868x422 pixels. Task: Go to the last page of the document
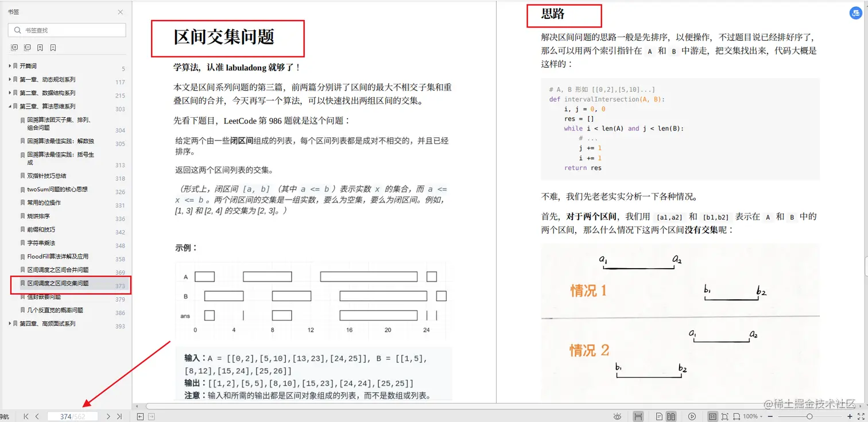click(x=120, y=417)
